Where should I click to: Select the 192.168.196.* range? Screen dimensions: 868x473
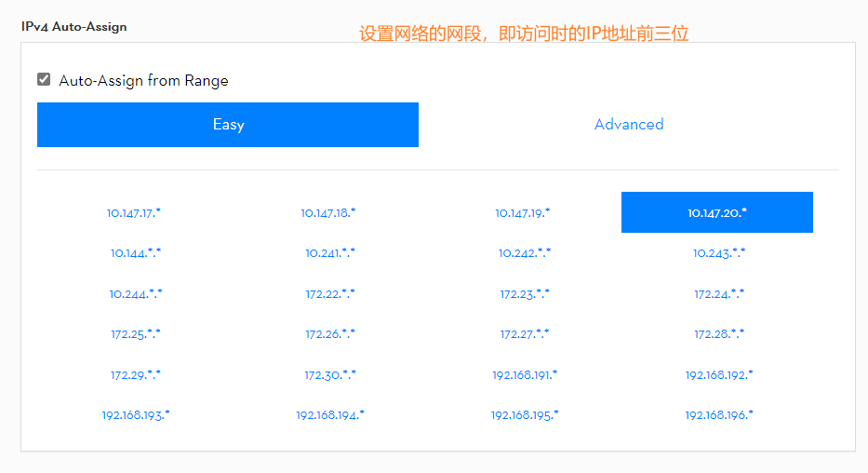(x=719, y=414)
